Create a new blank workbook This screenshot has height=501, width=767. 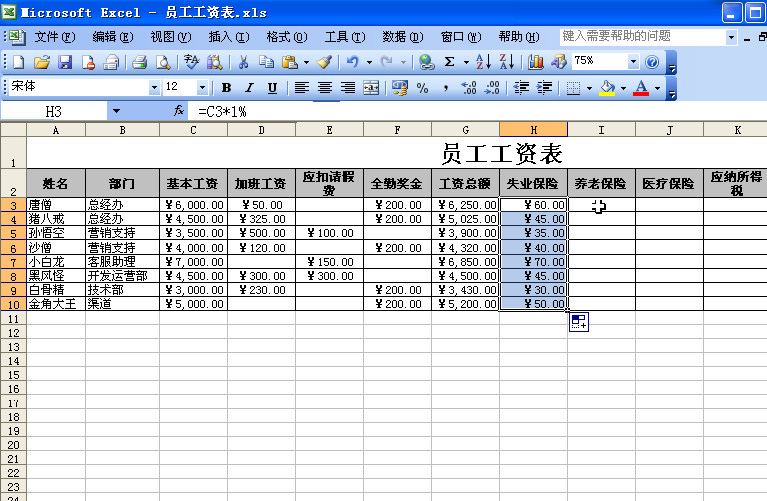pos(19,62)
